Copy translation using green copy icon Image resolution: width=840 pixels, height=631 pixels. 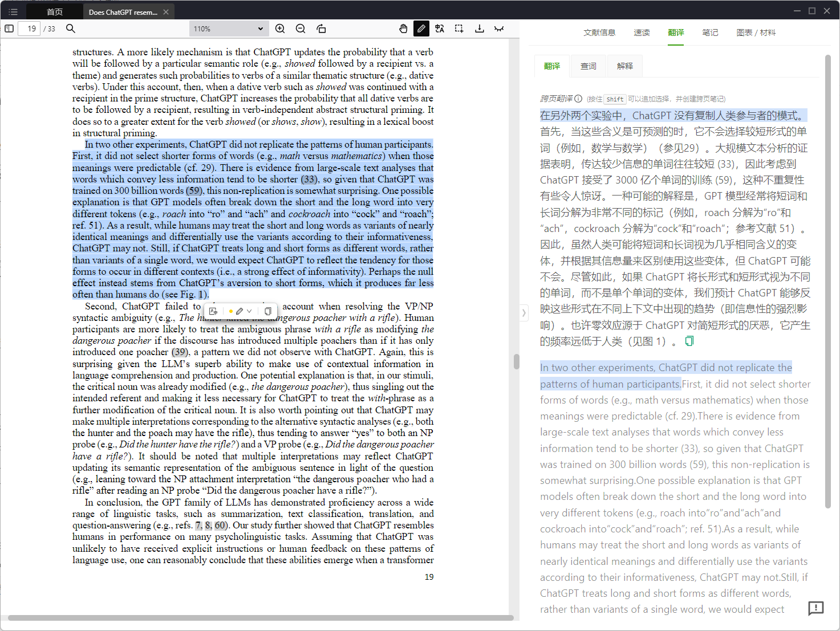coord(689,341)
